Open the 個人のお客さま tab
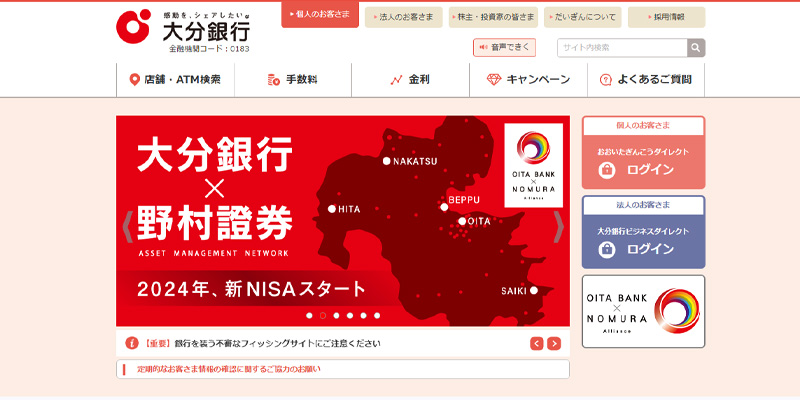Viewport: 800px width, 400px height. pyautogui.click(x=320, y=14)
